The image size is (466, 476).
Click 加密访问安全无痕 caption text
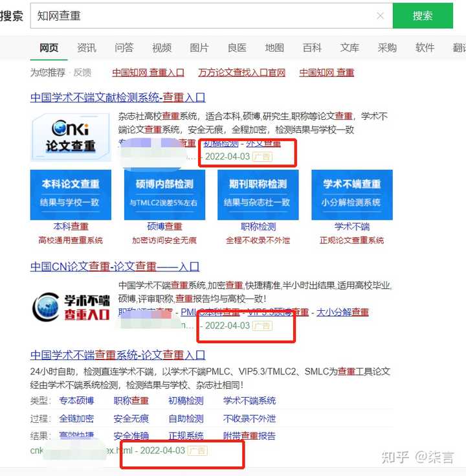coord(164,240)
